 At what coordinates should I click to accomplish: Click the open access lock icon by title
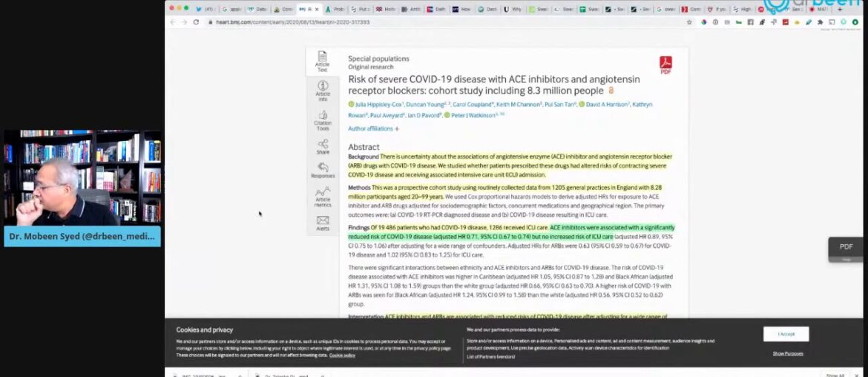click(x=611, y=91)
